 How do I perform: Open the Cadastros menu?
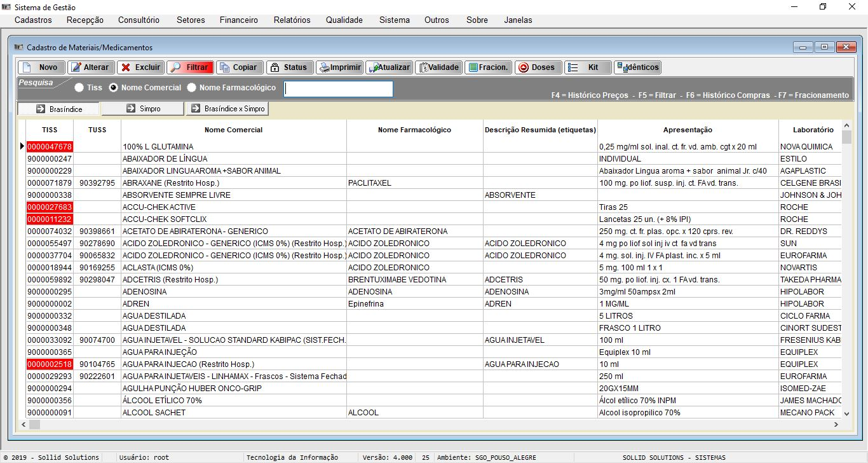[x=33, y=20]
